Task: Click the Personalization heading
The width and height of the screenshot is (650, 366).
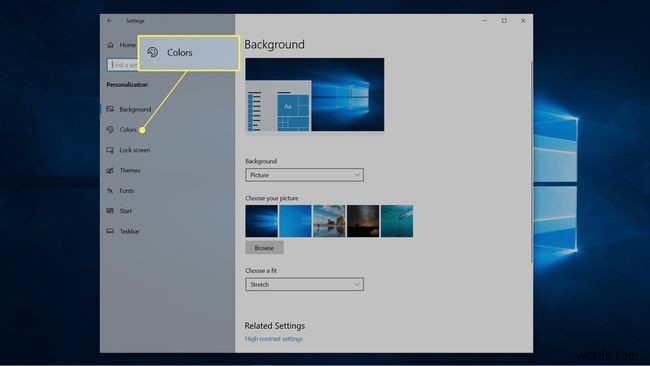Action: 127,85
